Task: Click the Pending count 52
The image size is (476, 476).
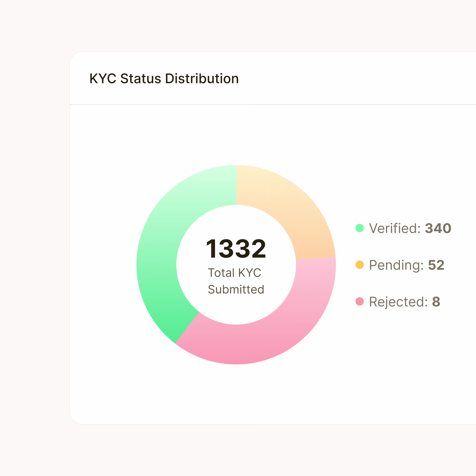Action: (x=436, y=265)
